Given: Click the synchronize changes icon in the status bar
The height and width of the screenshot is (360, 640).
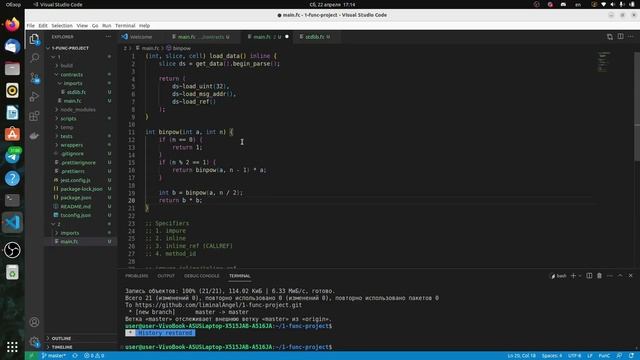Looking at the screenshot, I should (x=75, y=356).
